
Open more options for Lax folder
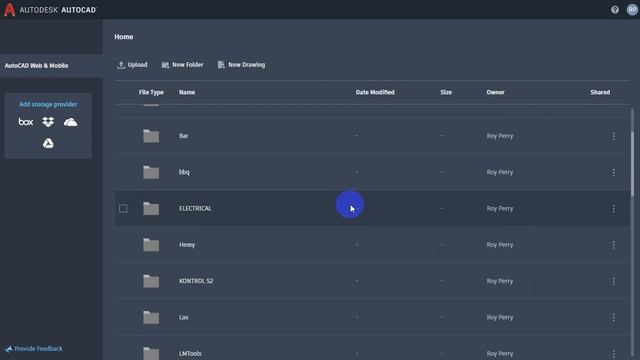point(613,318)
